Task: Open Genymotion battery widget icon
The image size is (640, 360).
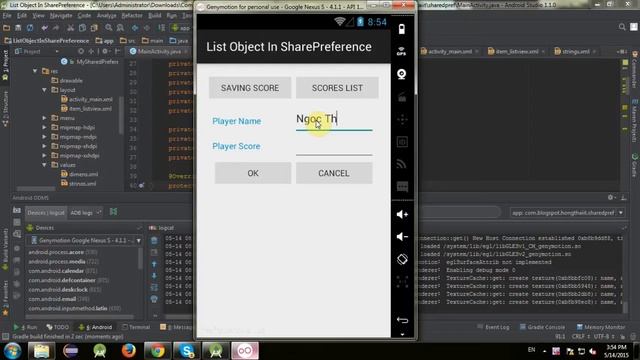Action: [x=402, y=29]
